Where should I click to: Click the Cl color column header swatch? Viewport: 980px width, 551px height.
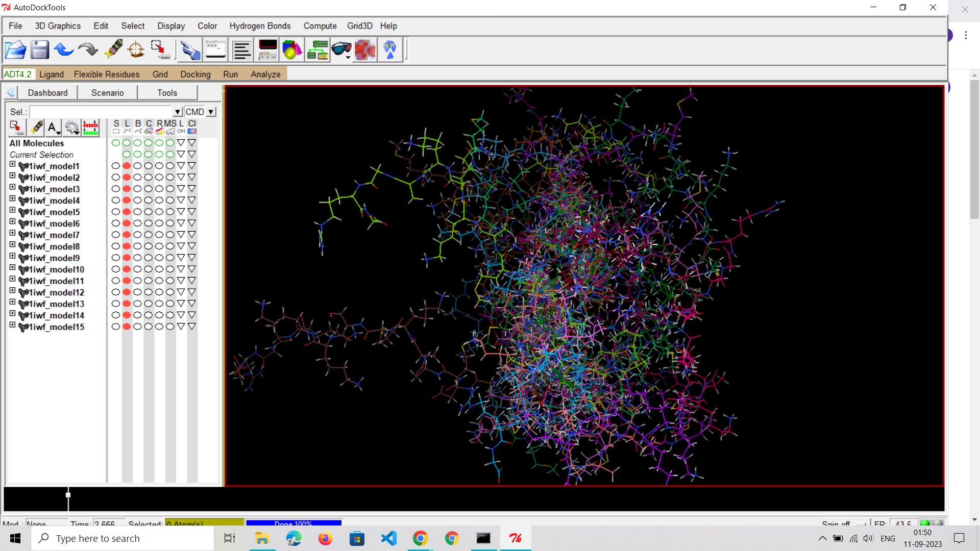(x=192, y=132)
